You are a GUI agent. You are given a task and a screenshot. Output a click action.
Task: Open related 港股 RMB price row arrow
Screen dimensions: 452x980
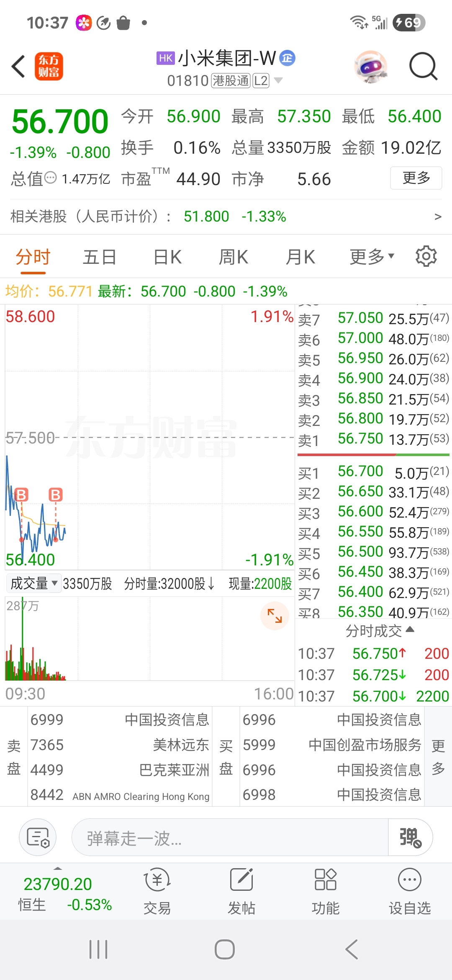[438, 217]
